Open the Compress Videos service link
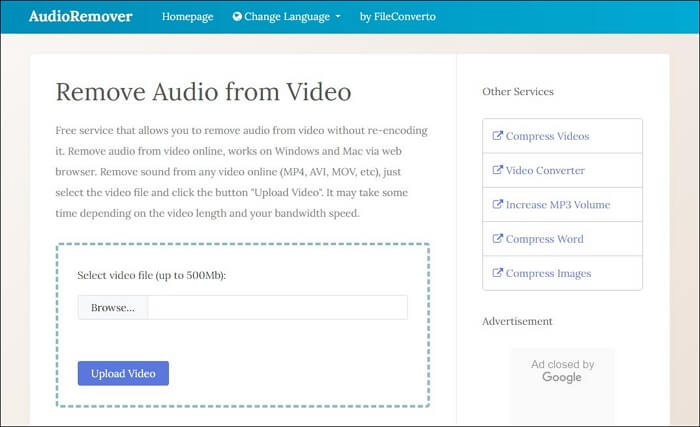700x427 pixels. click(x=547, y=136)
